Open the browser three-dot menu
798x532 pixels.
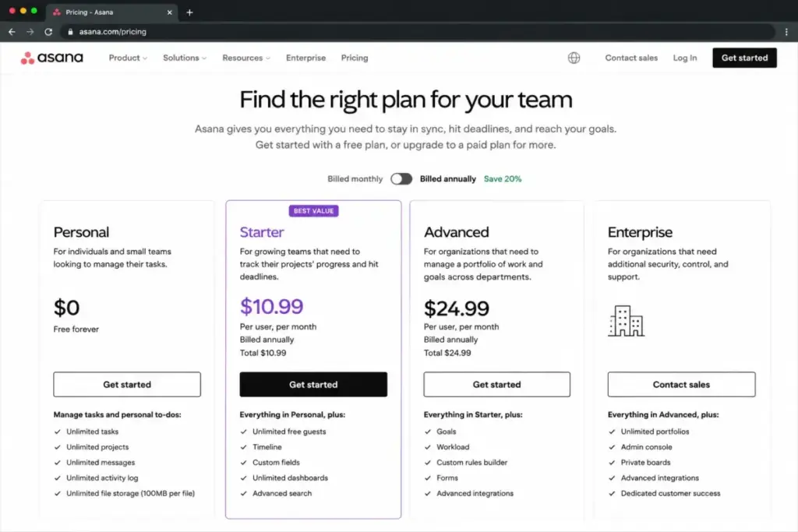tap(786, 31)
